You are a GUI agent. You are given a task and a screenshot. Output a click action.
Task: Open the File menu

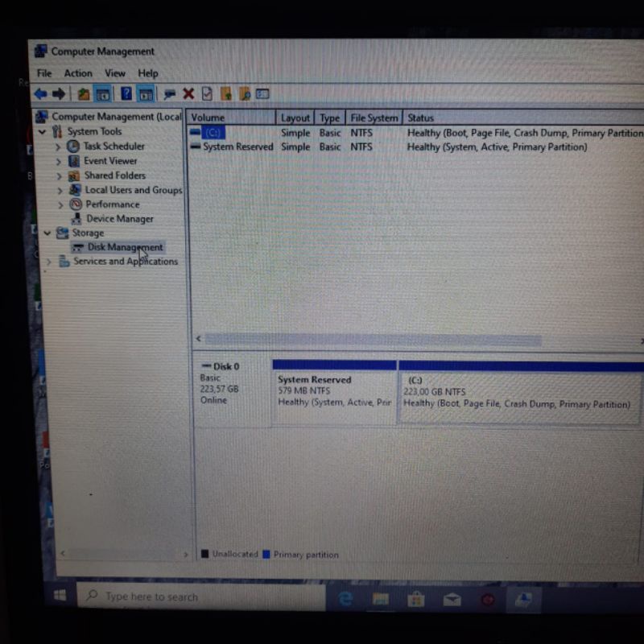pyautogui.click(x=44, y=73)
